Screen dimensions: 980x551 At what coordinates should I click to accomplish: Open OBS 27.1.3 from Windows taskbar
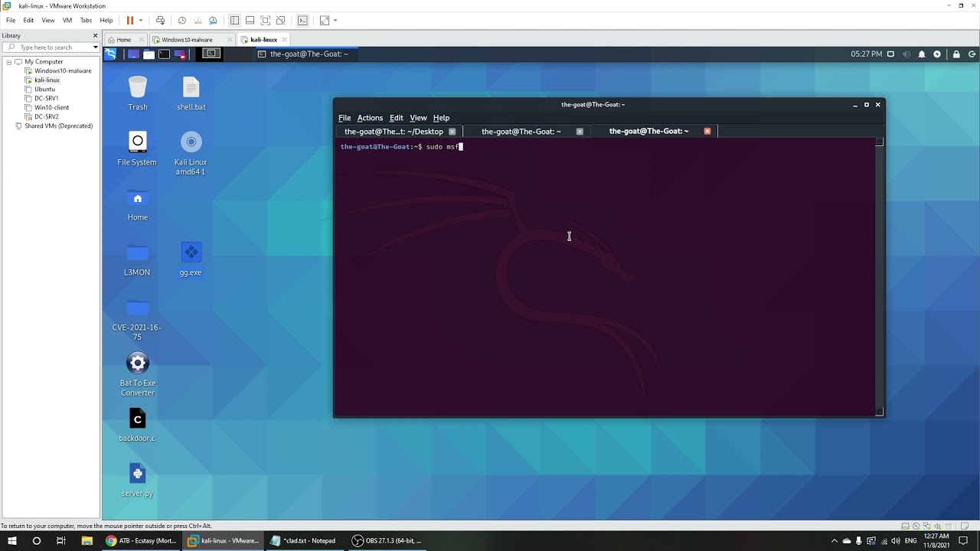point(387,540)
